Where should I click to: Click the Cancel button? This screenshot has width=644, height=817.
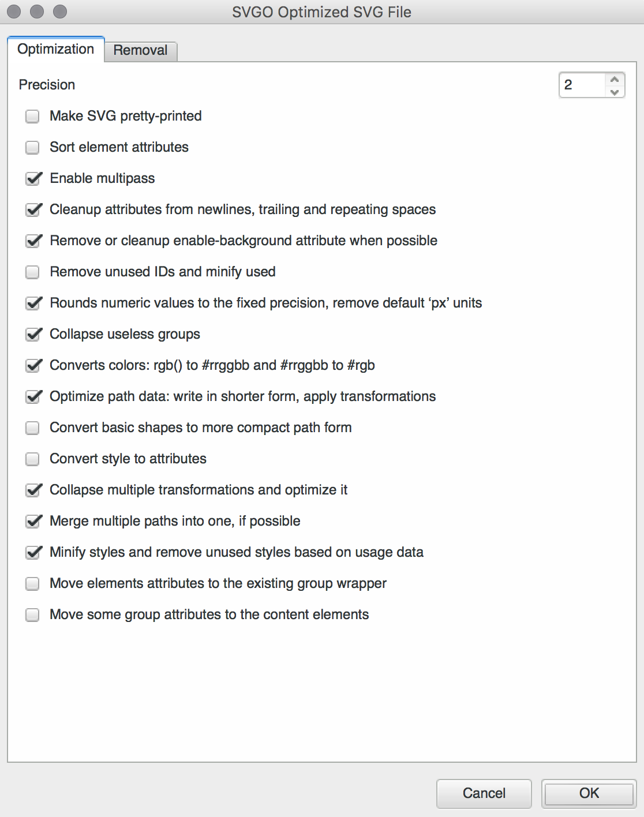tap(484, 793)
